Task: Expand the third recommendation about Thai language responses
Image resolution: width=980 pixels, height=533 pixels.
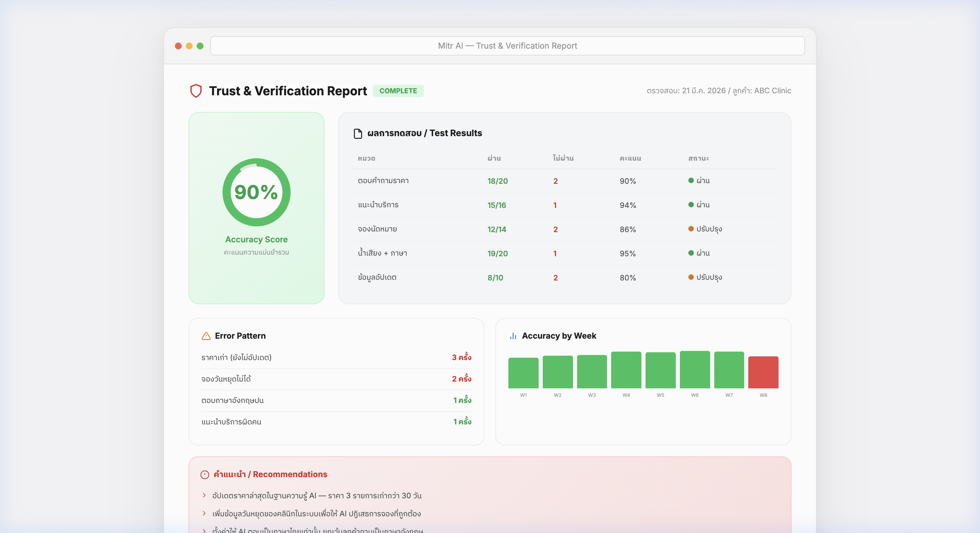Action: 317,530
